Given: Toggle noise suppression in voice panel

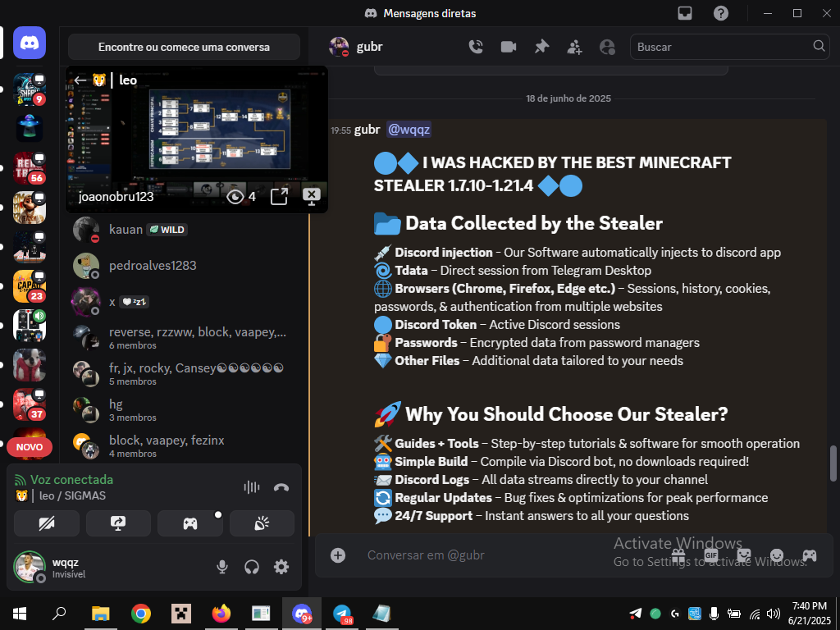Looking at the screenshot, I should pyautogui.click(x=252, y=487).
